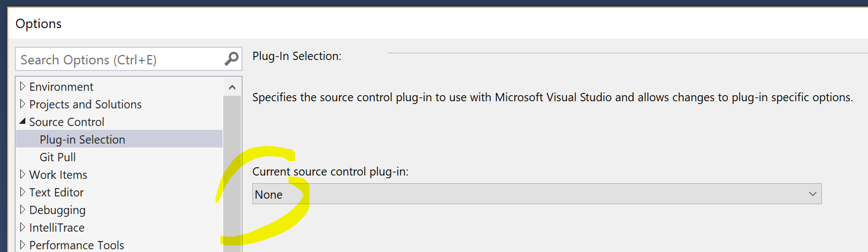Expand the Text Editor node
The height and width of the screenshot is (252, 868).
point(23,192)
